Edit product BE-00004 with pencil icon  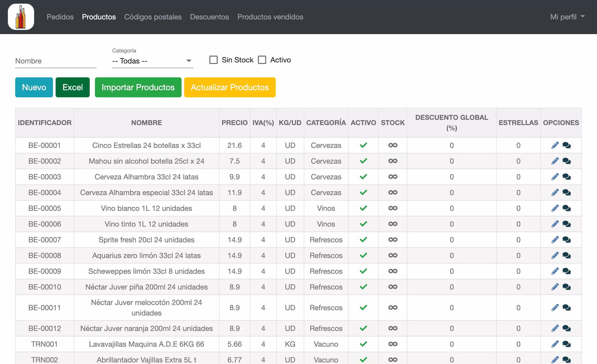tap(555, 192)
